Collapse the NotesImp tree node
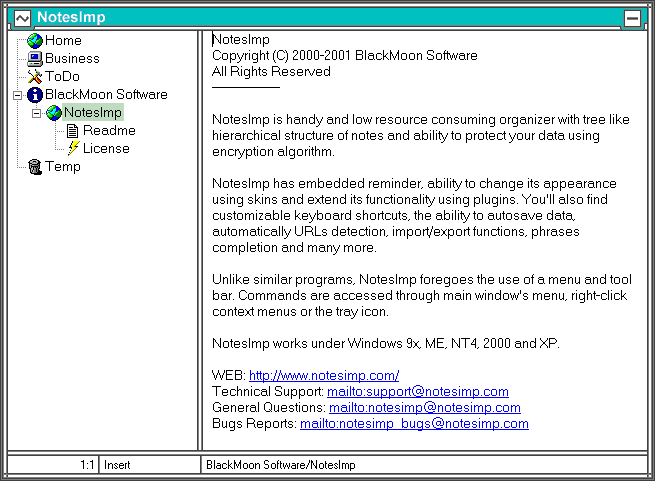 36,113
